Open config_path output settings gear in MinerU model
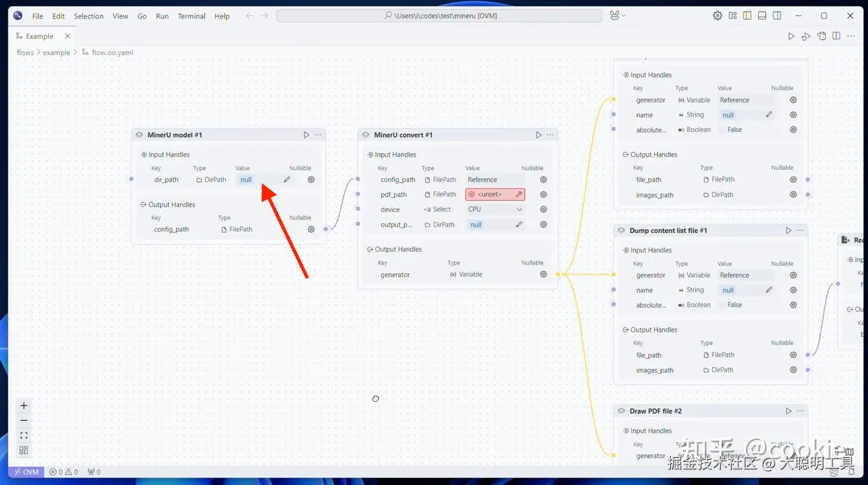The image size is (868, 485). tap(311, 229)
